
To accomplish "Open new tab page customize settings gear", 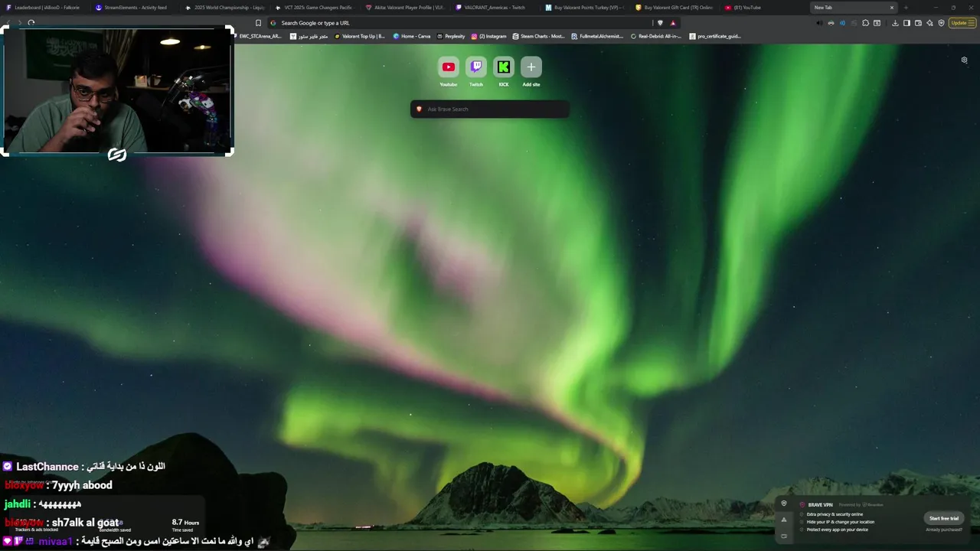I will [964, 60].
